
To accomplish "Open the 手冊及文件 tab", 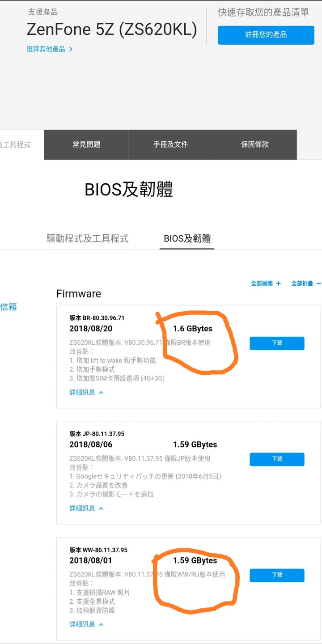I will pyautogui.click(x=170, y=144).
